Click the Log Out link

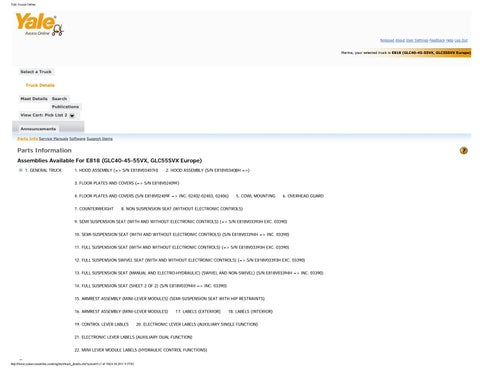[461, 40]
